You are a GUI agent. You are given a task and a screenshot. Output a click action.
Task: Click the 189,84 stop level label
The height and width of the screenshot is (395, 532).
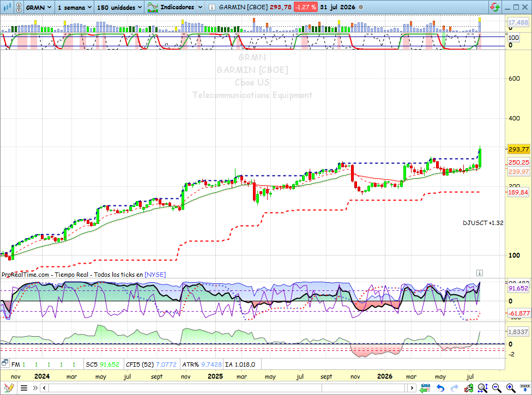coord(518,192)
